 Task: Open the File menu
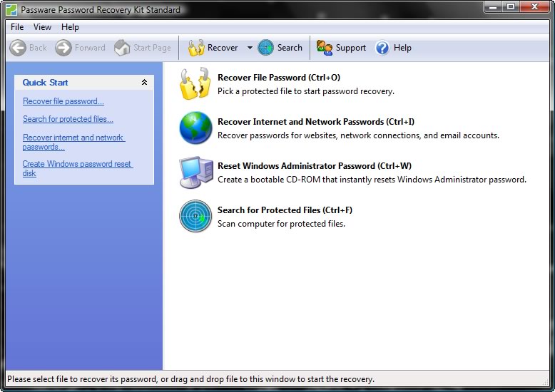click(17, 27)
